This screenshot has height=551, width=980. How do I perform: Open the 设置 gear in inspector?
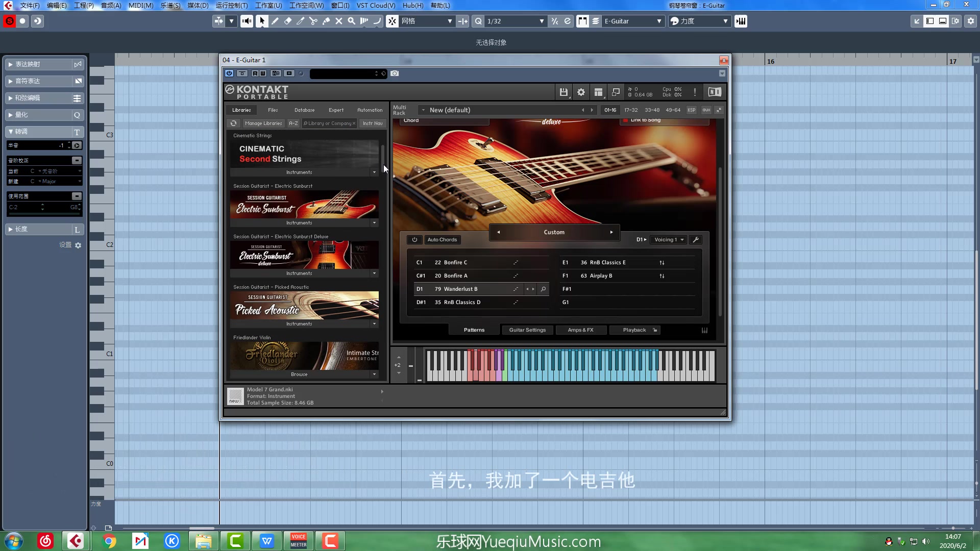(x=78, y=245)
